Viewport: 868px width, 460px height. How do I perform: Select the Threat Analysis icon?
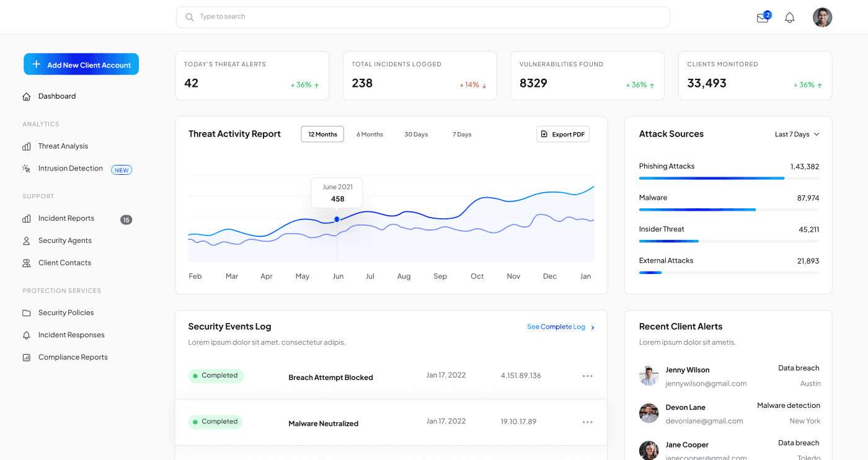click(25, 146)
